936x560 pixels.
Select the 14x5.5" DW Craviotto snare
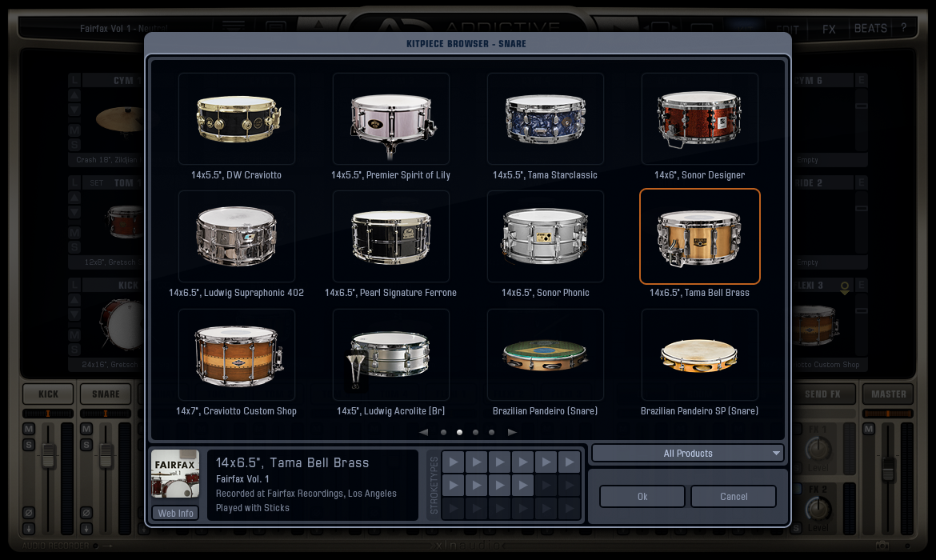point(236,119)
